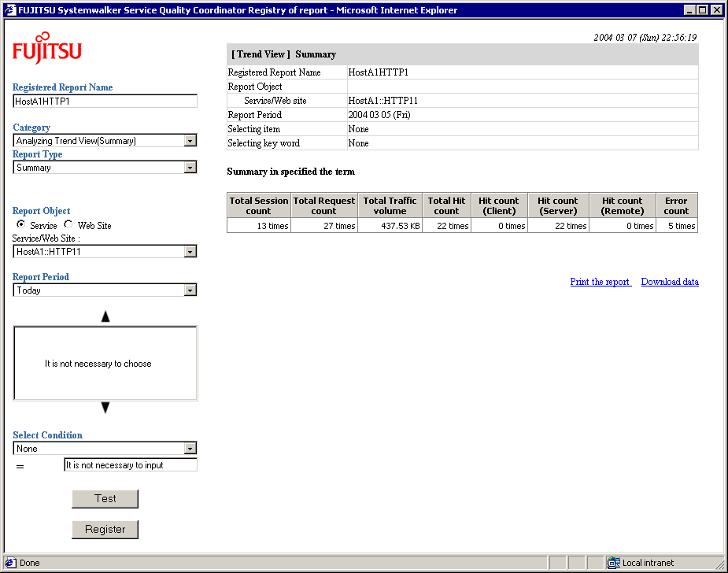Click the Hit count (Client) column header
Image resolution: width=728 pixels, height=573 pixels.
click(499, 205)
